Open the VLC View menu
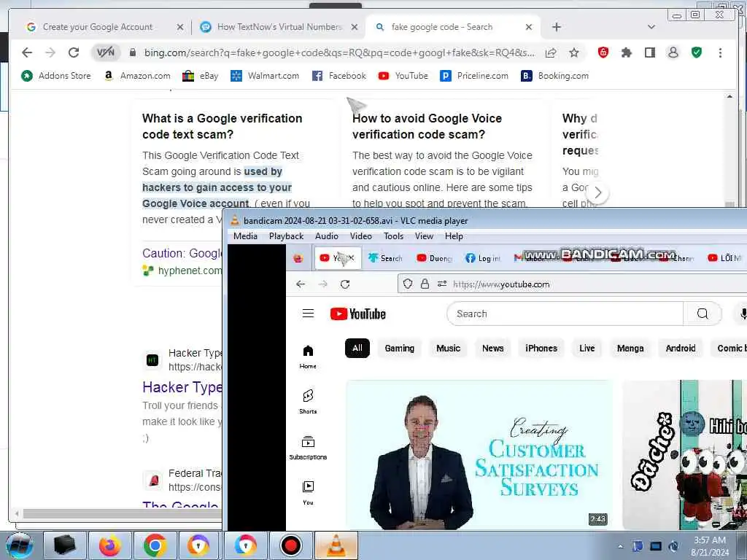The width and height of the screenshot is (747, 560). pos(424,236)
